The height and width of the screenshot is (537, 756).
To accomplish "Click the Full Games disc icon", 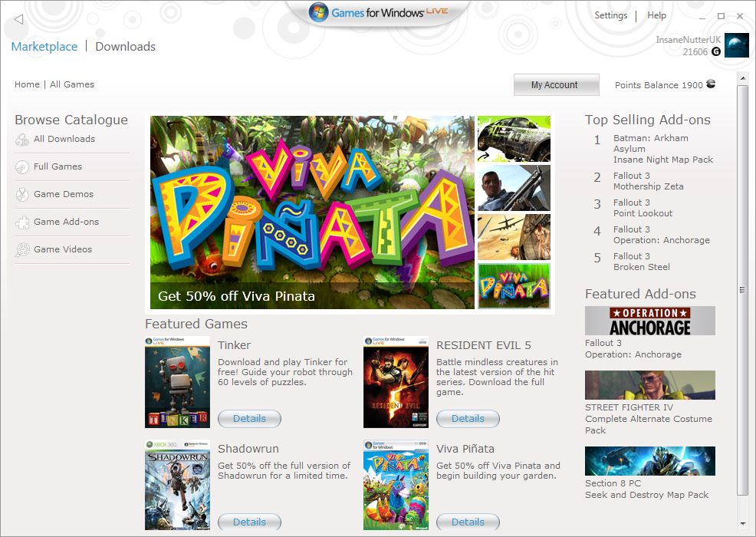I will pos(22,167).
